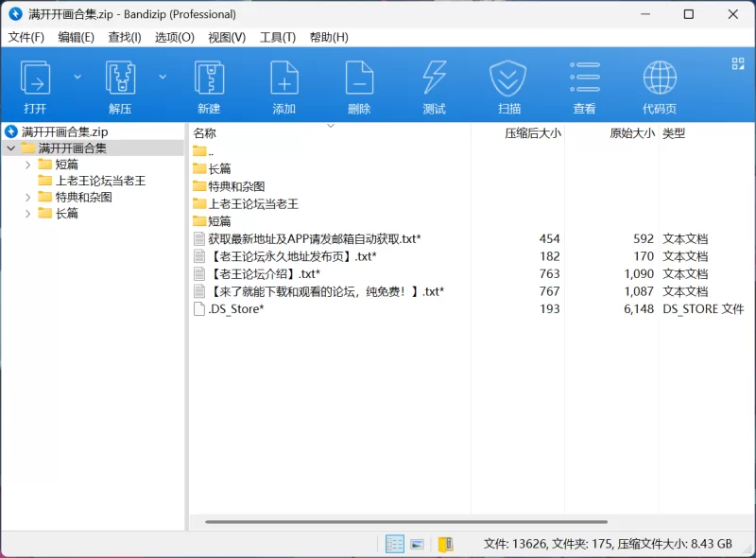Click the status bar file count text
756x558 pixels.
pos(608,544)
